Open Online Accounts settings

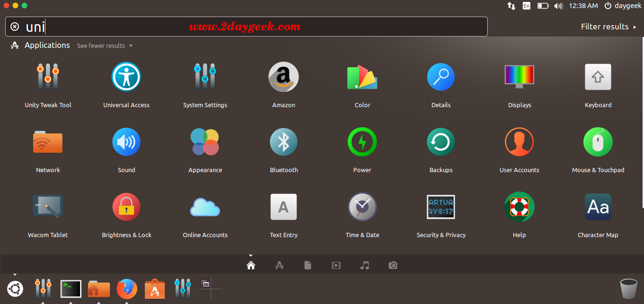tap(205, 207)
